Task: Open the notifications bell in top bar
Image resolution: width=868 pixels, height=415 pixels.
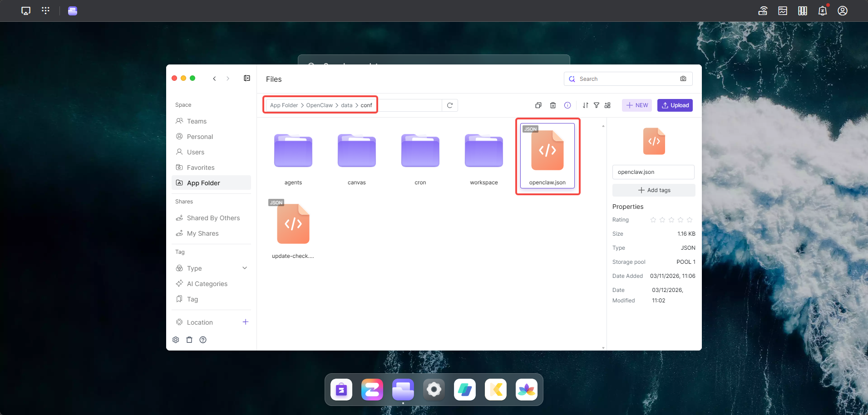Action: coord(822,11)
